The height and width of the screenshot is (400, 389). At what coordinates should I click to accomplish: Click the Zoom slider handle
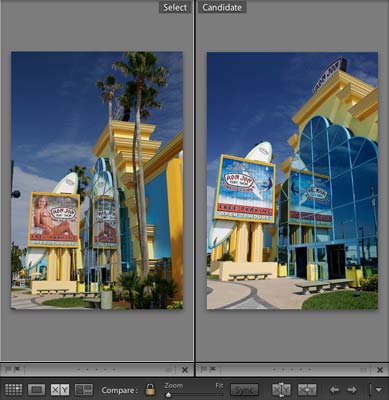(x=168, y=395)
